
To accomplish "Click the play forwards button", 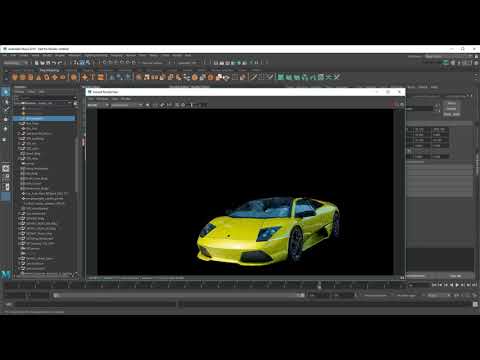I will tap(457, 285).
